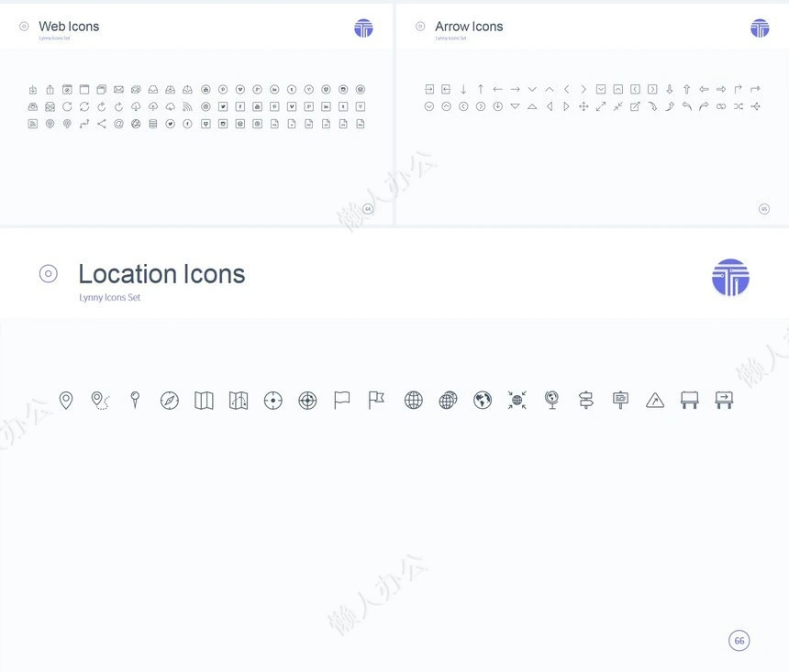This screenshot has height=672, width=789.
Task: Select the wireframe globe icon
Action: click(x=414, y=401)
